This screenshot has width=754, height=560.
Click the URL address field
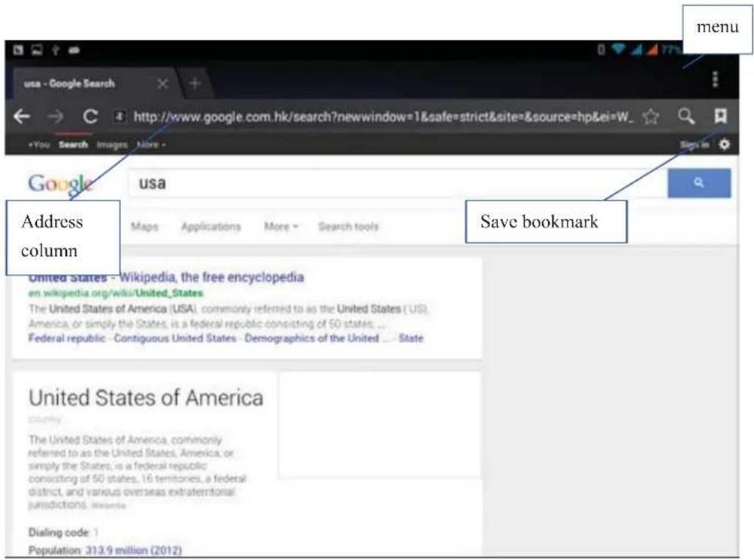(383, 116)
